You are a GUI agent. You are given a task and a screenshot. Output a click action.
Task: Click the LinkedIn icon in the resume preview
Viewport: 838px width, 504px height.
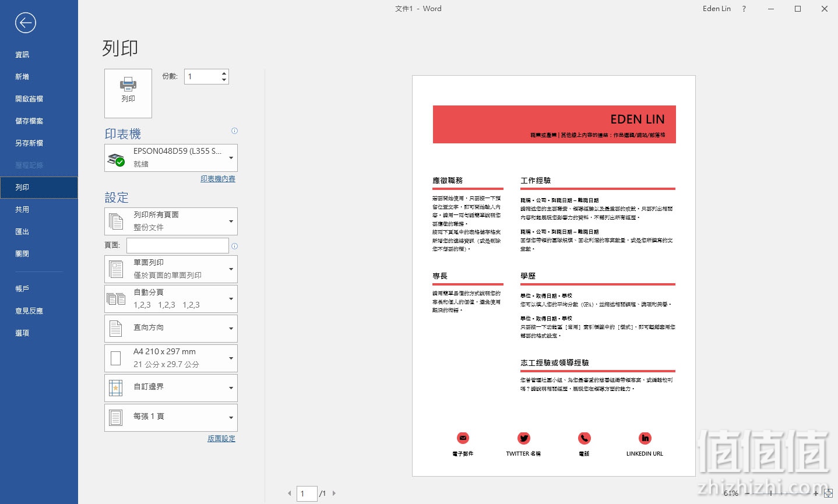point(645,438)
